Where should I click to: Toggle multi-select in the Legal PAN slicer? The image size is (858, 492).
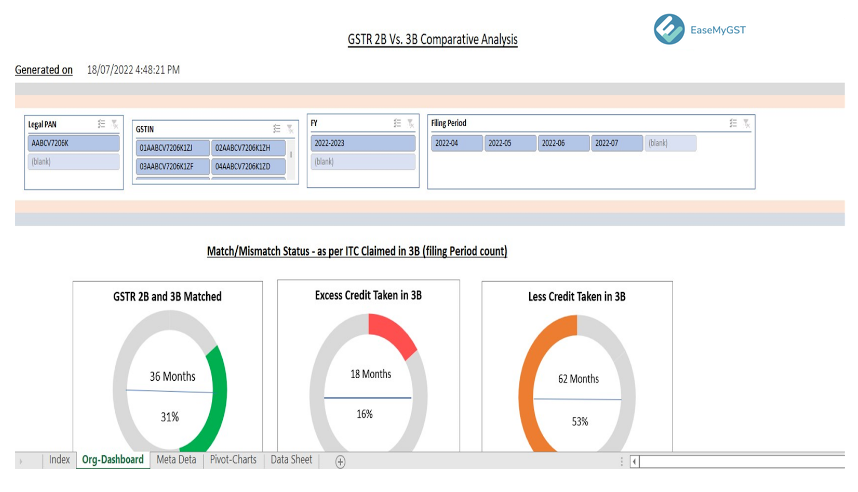pyautogui.click(x=101, y=124)
